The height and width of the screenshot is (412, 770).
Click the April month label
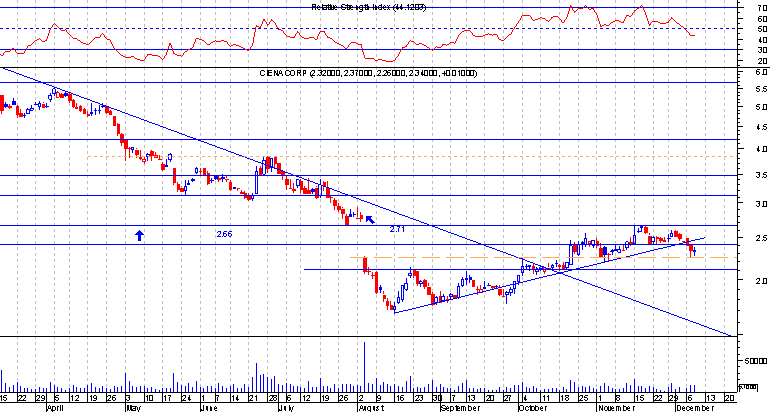pyautogui.click(x=55, y=408)
